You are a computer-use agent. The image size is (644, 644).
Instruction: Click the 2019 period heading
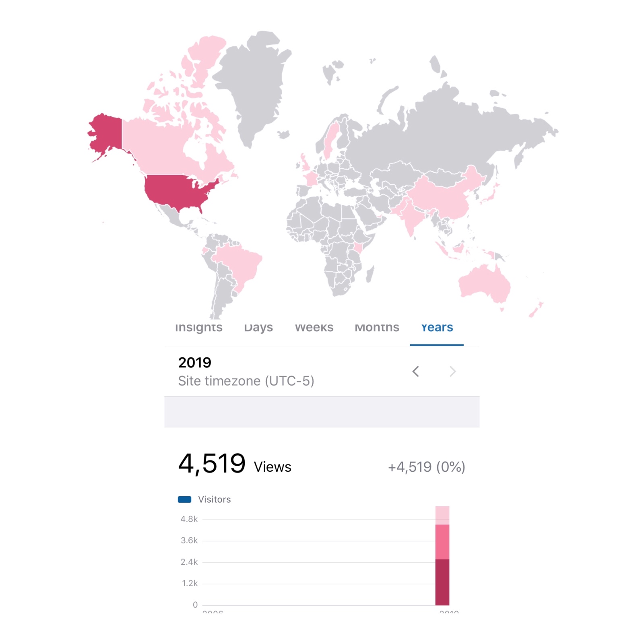coord(195,362)
